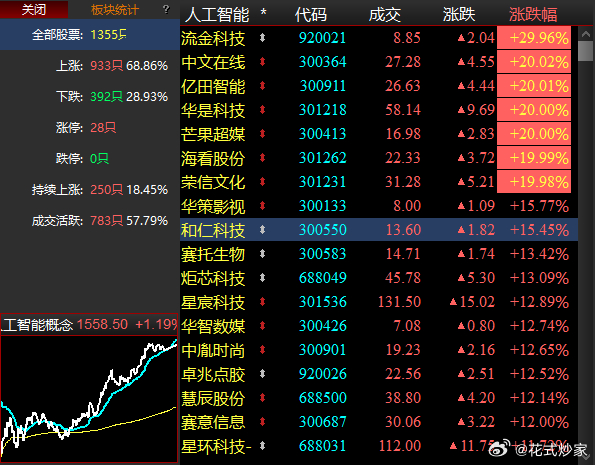Click the question mark help icon
This screenshot has height=465, width=595.
166,9
